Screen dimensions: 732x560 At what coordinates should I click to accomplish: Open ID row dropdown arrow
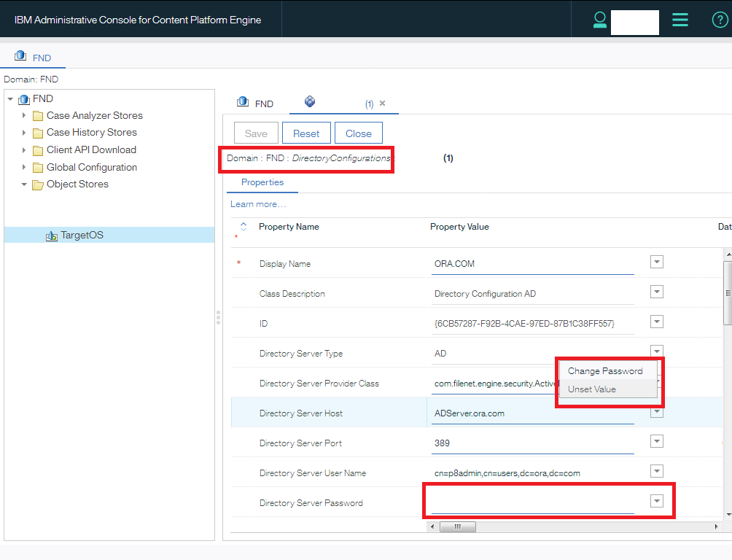click(x=656, y=322)
